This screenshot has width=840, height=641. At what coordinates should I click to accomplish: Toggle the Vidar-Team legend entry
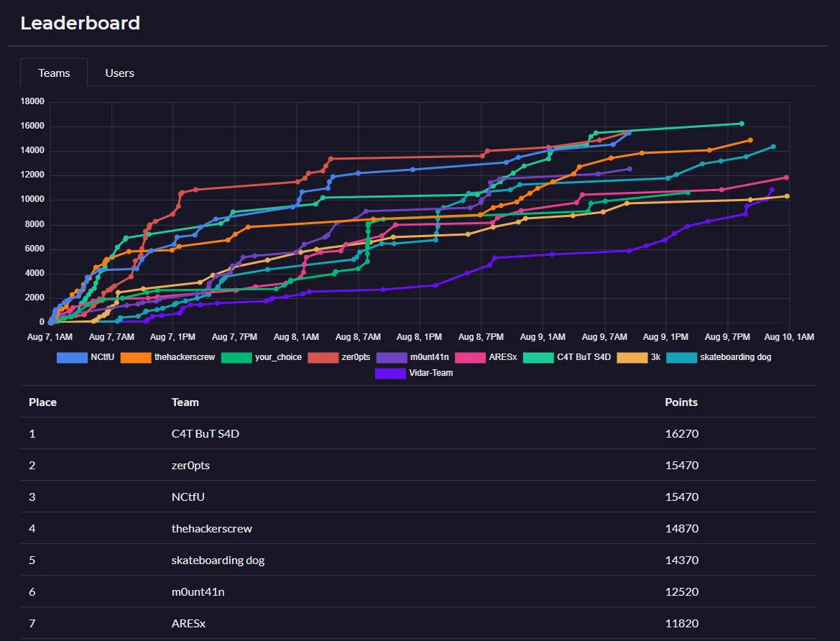(414, 373)
